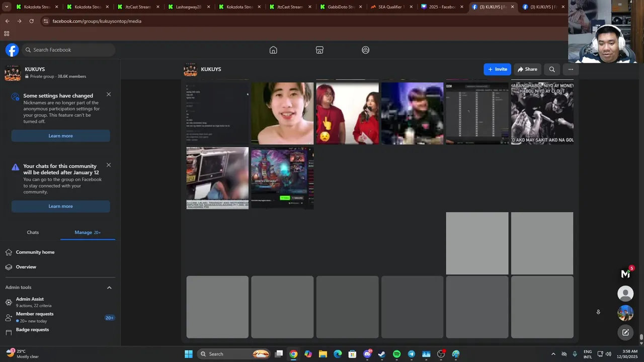Screen dimensions: 644x362
Task: Open the blurred computer shop news thumbnail
Action: tap(217, 178)
